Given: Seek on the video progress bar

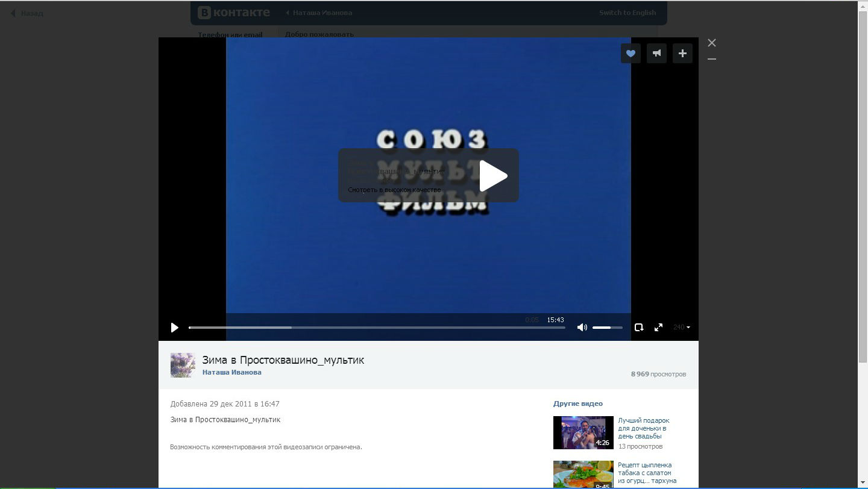Looking at the screenshot, I should pyautogui.click(x=377, y=328).
